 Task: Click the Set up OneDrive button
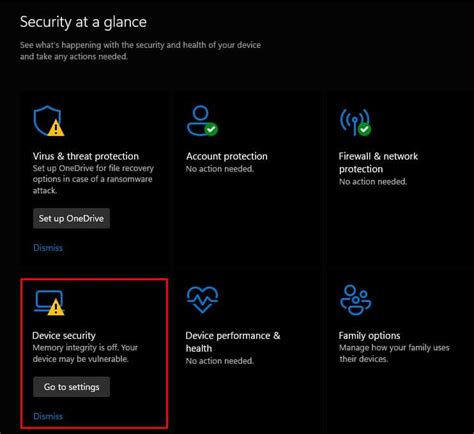71,218
